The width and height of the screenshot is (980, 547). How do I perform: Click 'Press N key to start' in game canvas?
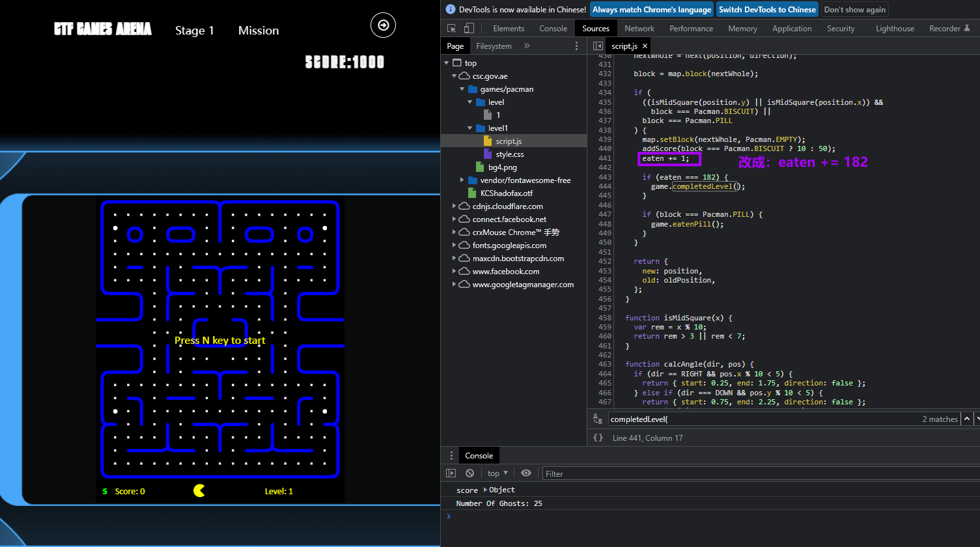click(220, 341)
